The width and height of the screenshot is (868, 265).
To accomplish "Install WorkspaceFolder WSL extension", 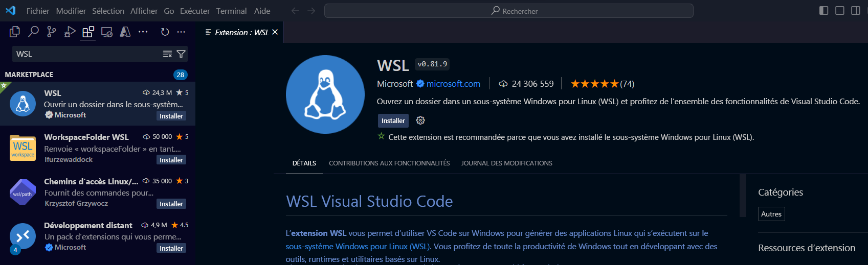I will click(x=171, y=160).
